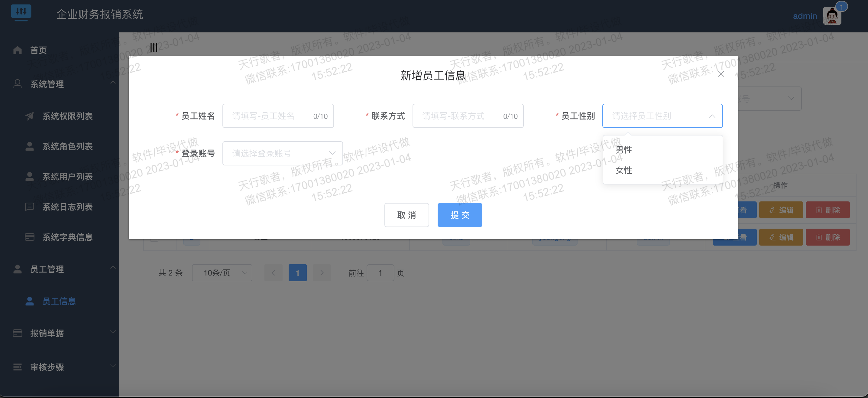Select 员工信息 in sidebar
868x398 pixels.
[x=59, y=301]
